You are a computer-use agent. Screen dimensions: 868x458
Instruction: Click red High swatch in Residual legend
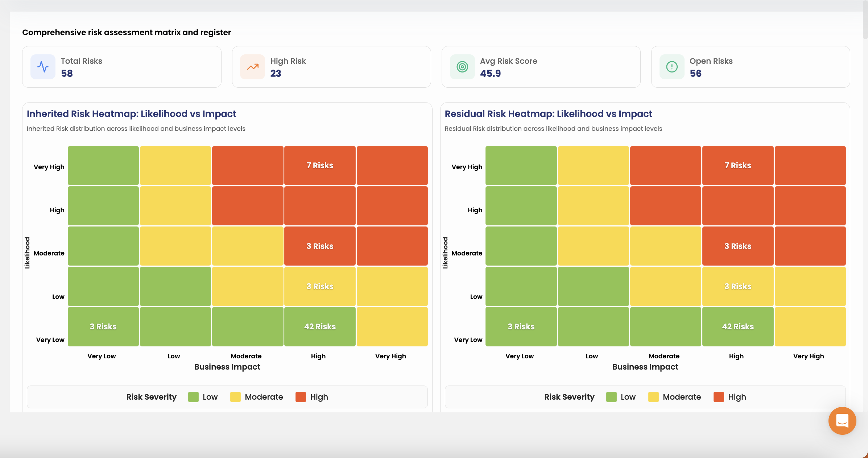tap(719, 397)
